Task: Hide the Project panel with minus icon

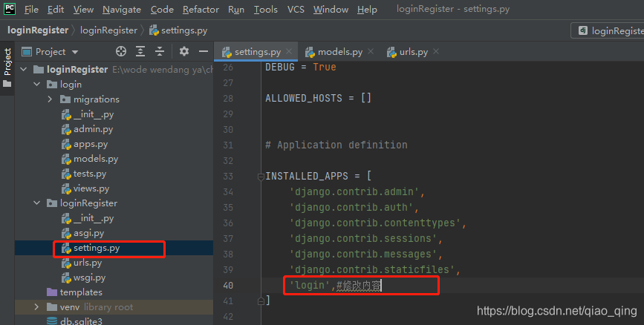Action: (204, 51)
